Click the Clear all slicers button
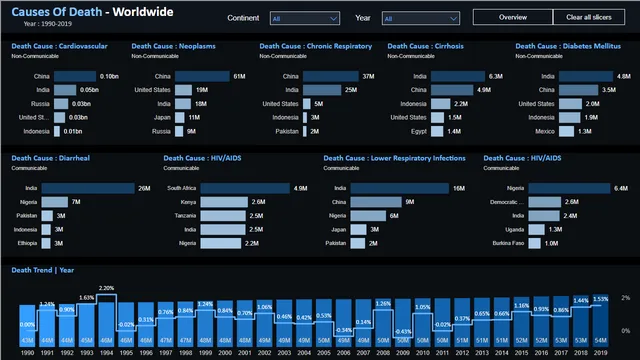This screenshot has width=640, height=360. [589, 17]
